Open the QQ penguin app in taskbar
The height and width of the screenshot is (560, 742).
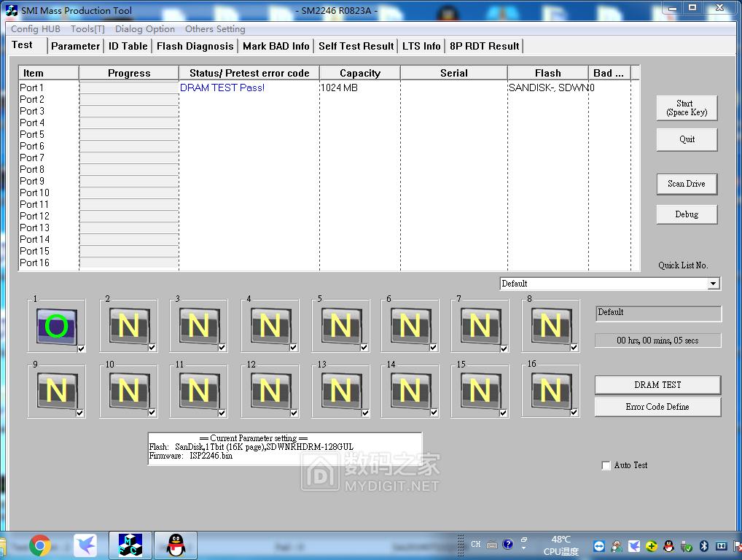[175, 545]
